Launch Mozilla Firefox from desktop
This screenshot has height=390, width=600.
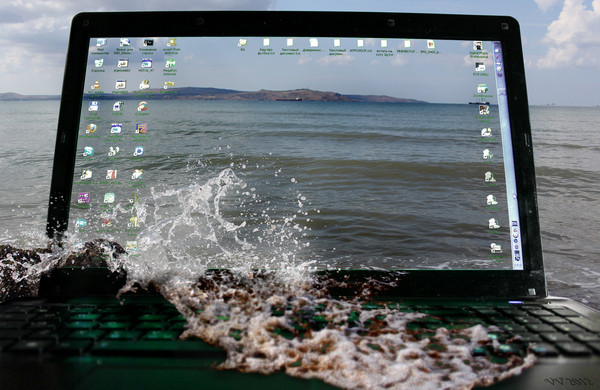[x=91, y=129]
